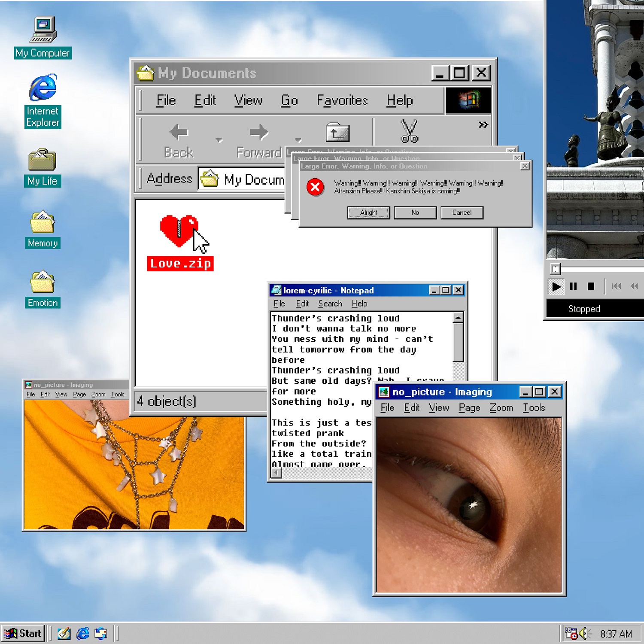Expand the Forward history dropdown arrow

pyautogui.click(x=298, y=140)
